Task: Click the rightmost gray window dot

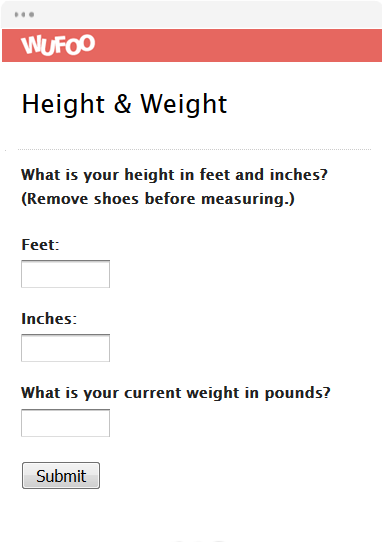Action: [32, 14]
